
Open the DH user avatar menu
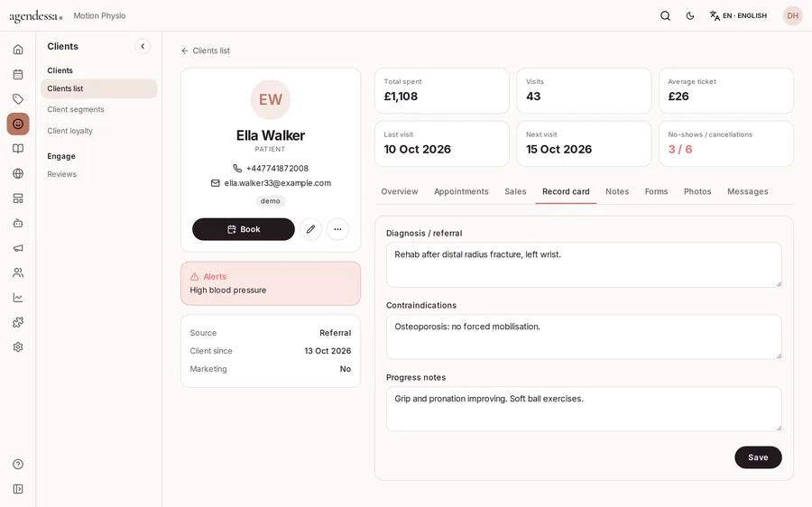pyautogui.click(x=793, y=15)
